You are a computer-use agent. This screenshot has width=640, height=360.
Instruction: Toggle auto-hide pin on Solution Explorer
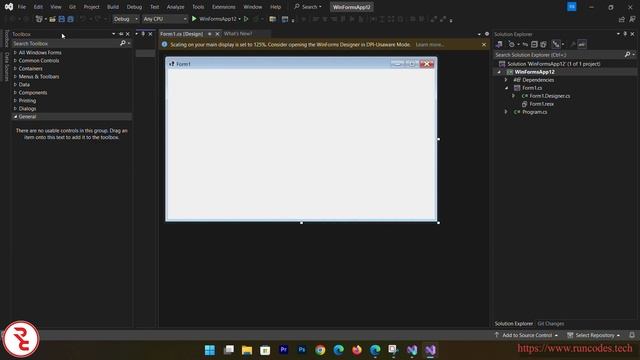pyautogui.click(x=625, y=34)
